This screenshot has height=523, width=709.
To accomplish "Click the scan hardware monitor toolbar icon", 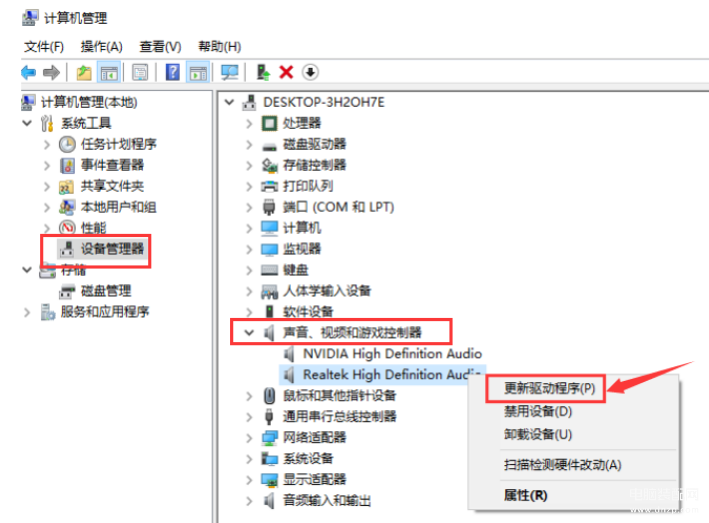I will (x=230, y=72).
